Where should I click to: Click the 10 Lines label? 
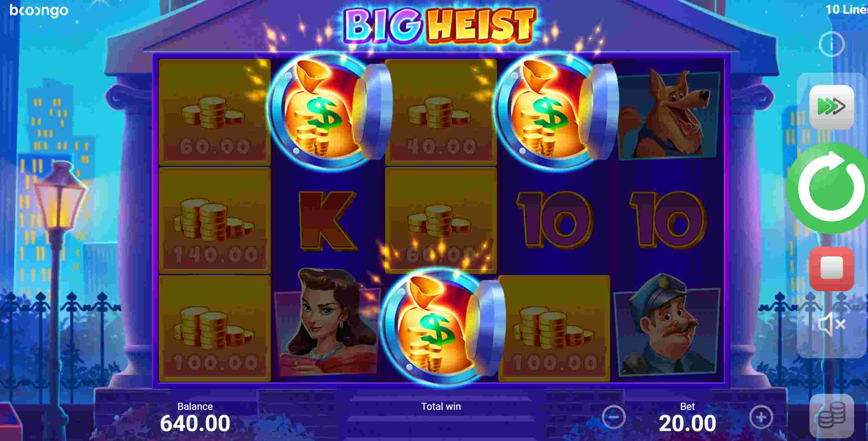pyautogui.click(x=847, y=10)
